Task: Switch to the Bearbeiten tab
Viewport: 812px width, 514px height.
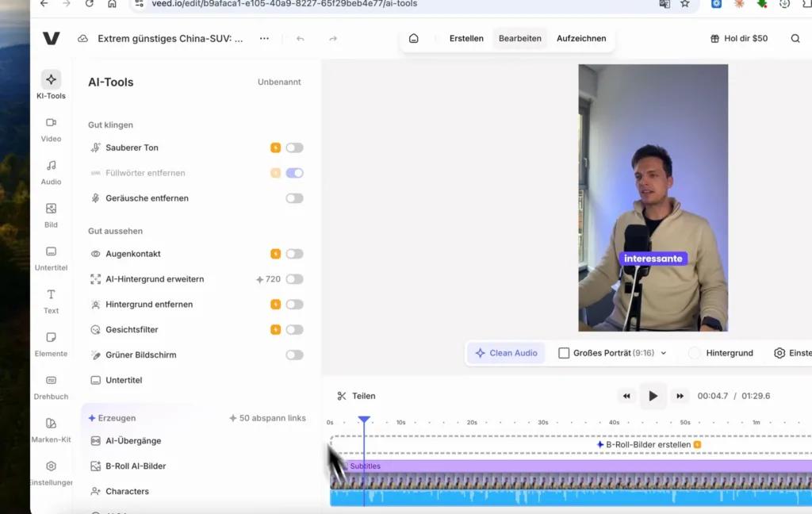Action: point(520,38)
